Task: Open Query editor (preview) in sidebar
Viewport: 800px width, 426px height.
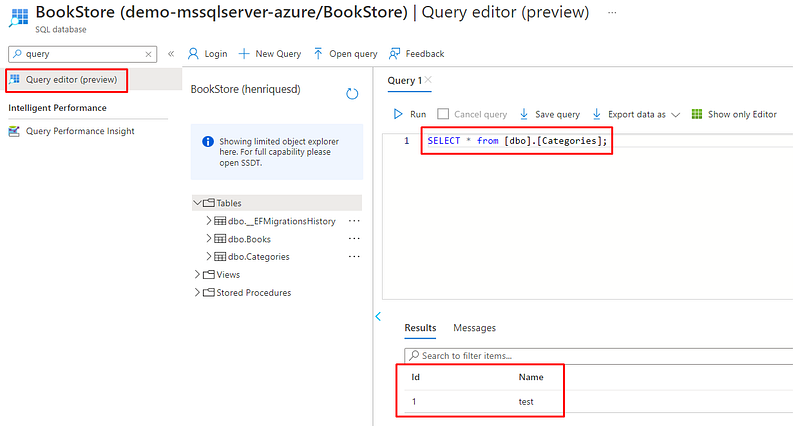Action: click(71, 80)
